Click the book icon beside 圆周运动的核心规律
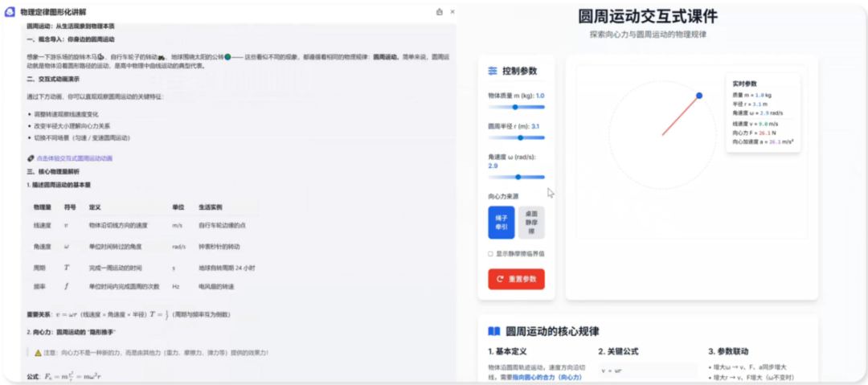The height and width of the screenshot is (385, 868). (493, 331)
